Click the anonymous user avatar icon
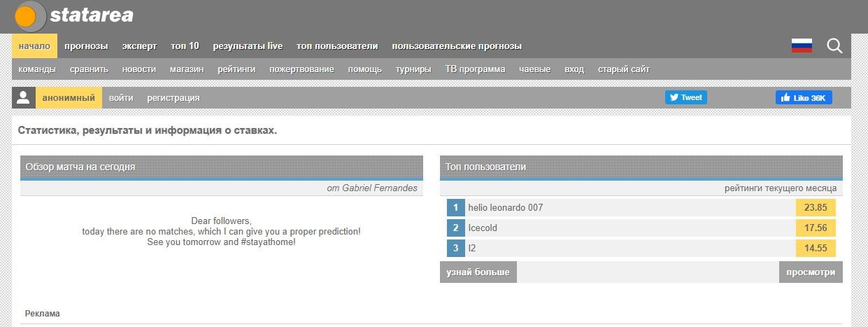Screen dimensions: 868x327 coord(23,98)
